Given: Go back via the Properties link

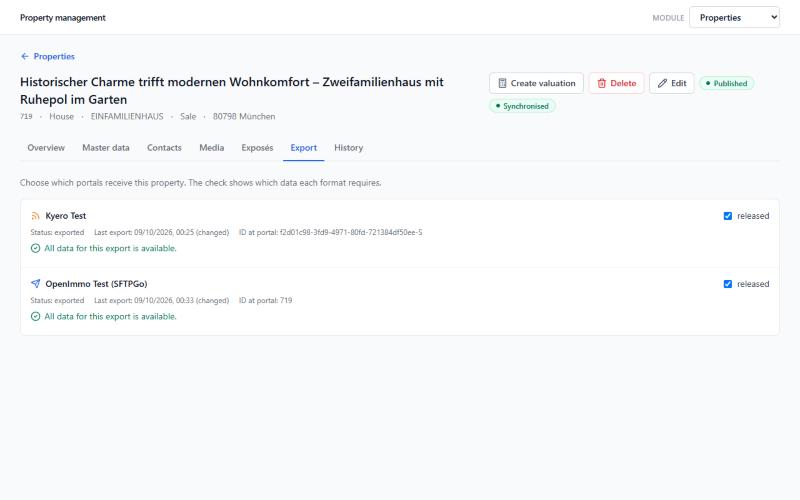Looking at the screenshot, I should [47, 56].
